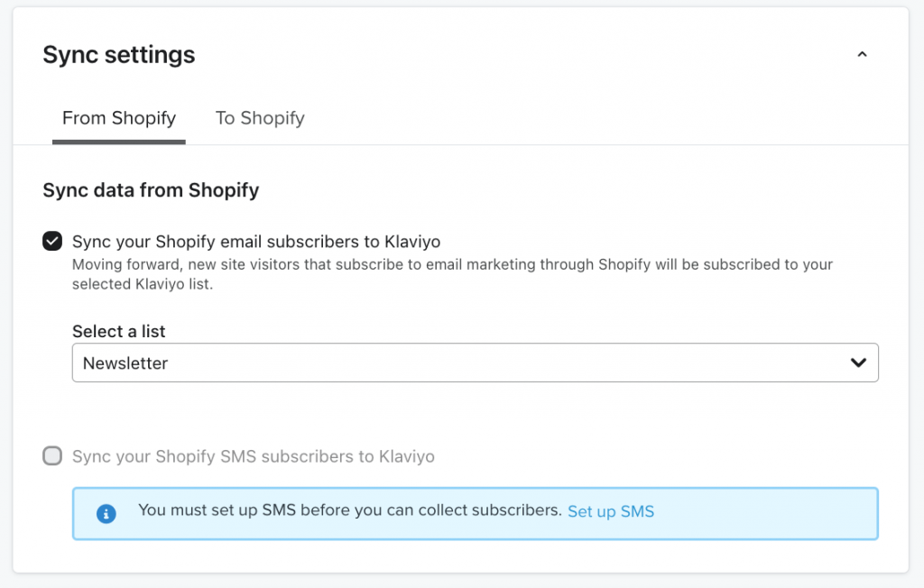Click the Newsletter value in the list field
The height and width of the screenshot is (588, 924).
(x=125, y=363)
